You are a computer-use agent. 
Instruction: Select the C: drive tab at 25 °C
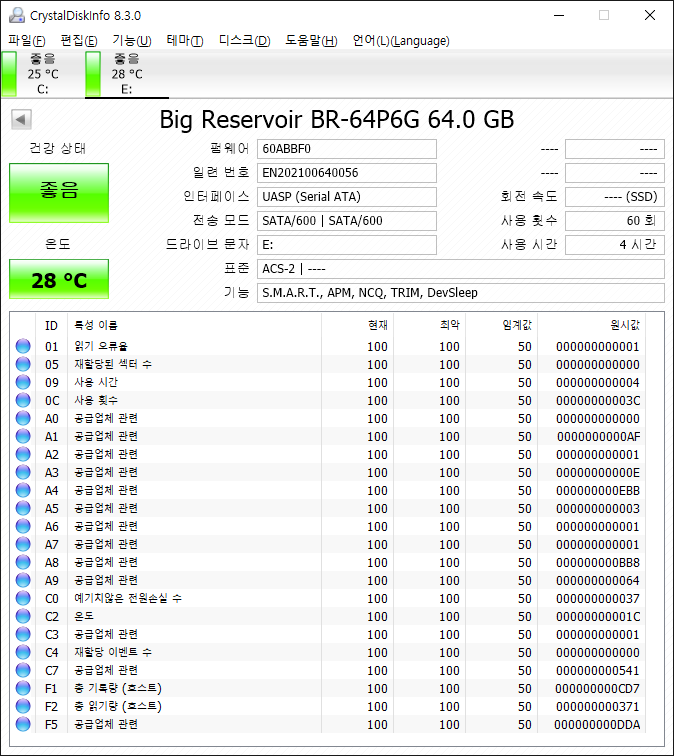(42, 74)
